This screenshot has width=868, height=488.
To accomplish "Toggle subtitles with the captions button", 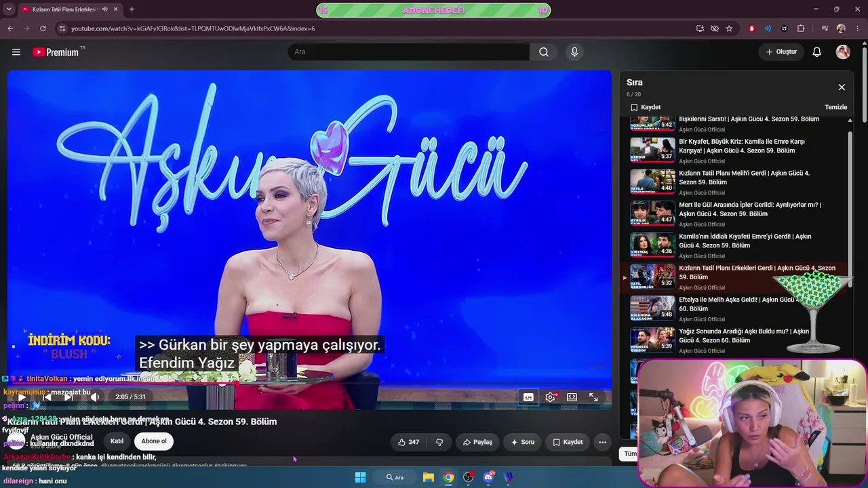I will tap(528, 397).
